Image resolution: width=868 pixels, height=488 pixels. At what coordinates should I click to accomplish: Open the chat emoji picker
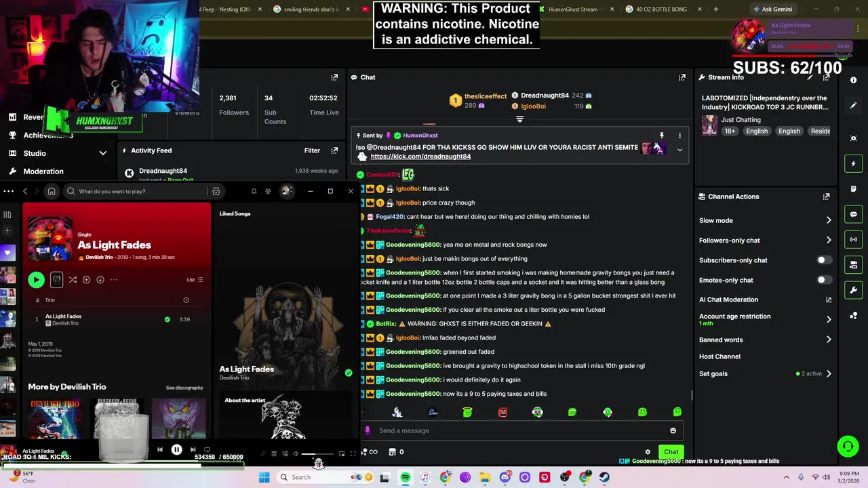pos(673,430)
